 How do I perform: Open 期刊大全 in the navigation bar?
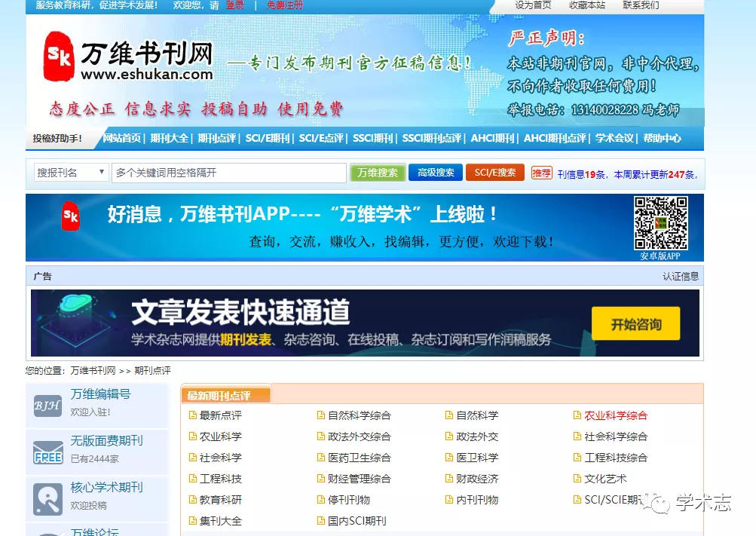click(x=170, y=139)
